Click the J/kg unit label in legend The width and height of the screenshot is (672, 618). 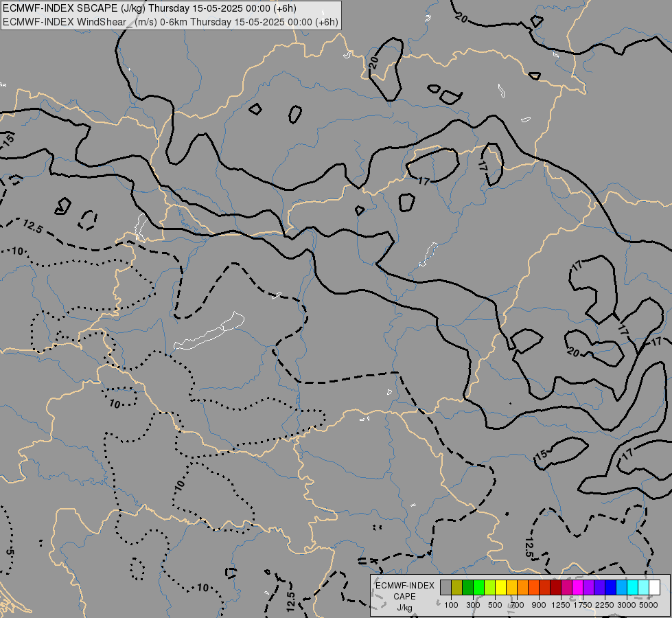[x=404, y=608]
